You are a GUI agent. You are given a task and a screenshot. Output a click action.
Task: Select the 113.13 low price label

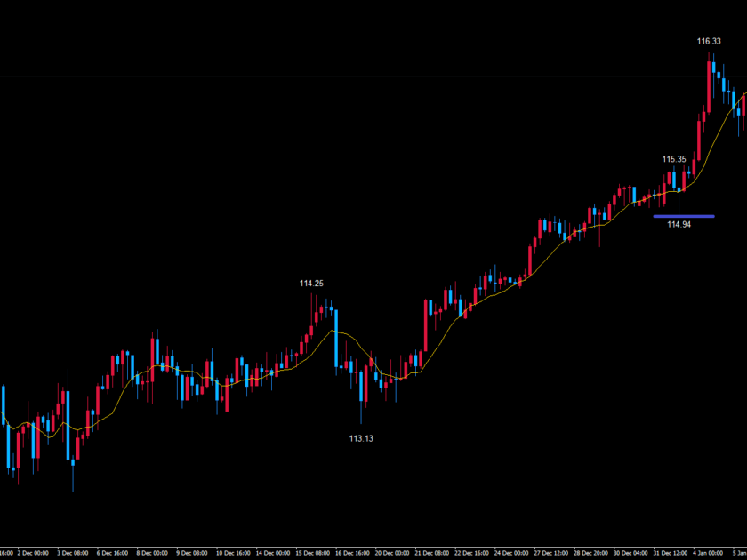tap(361, 438)
